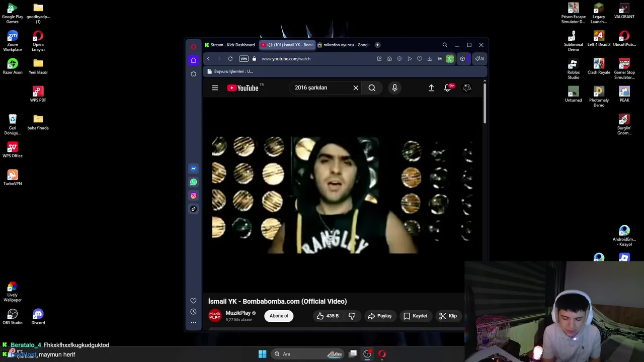Image resolution: width=644 pixels, height=362 pixels.
Task: Open a new tab with plus button
Action: click(x=377, y=45)
